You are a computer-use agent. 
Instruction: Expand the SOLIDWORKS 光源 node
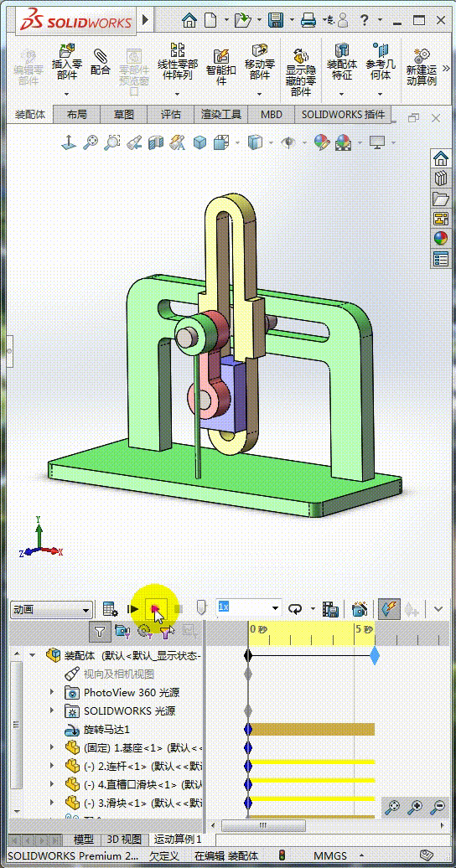pos(52,710)
